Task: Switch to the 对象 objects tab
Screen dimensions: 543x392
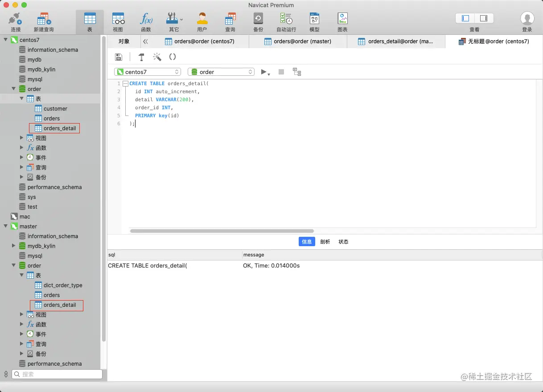Action: (x=124, y=41)
